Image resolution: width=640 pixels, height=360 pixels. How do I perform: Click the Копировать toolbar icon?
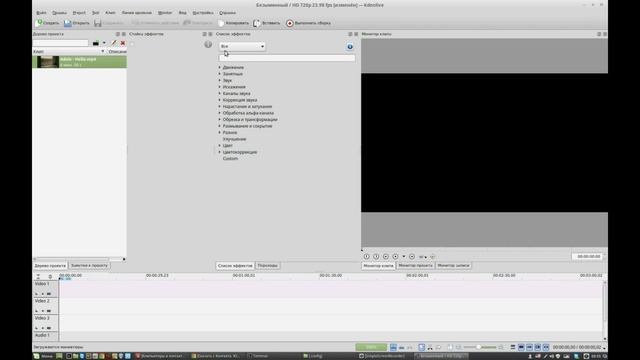tap(221, 23)
